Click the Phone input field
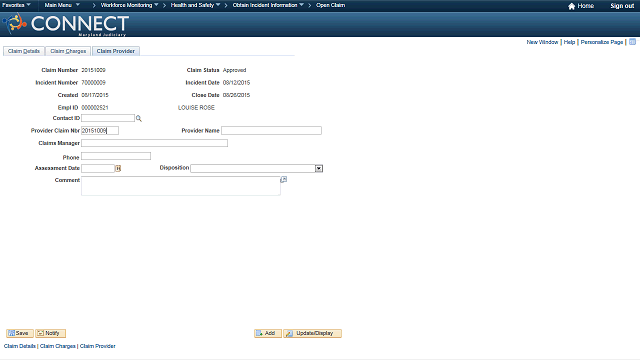The image size is (640, 360). click(x=116, y=156)
